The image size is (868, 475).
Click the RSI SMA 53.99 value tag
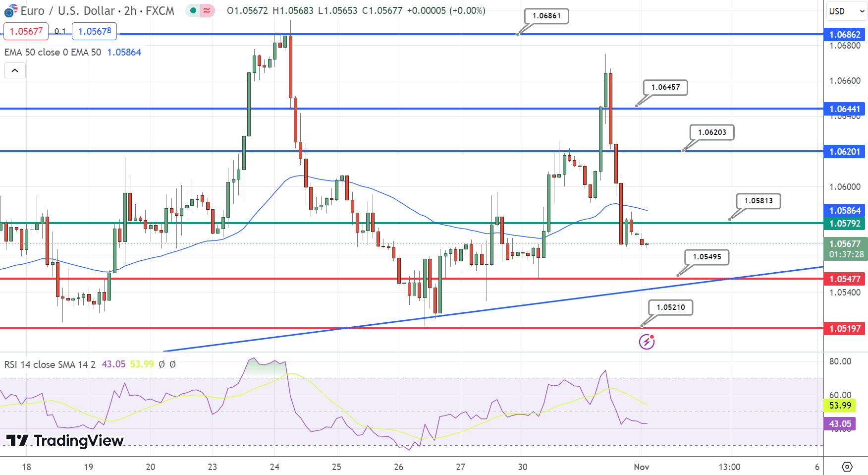click(840, 406)
